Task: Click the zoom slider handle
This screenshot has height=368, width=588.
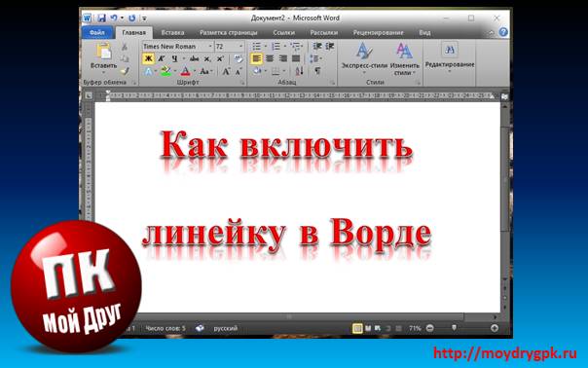Action: click(x=454, y=328)
